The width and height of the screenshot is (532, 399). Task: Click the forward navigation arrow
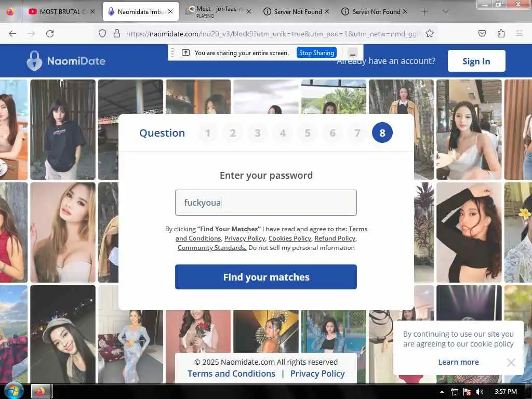point(31,34)
